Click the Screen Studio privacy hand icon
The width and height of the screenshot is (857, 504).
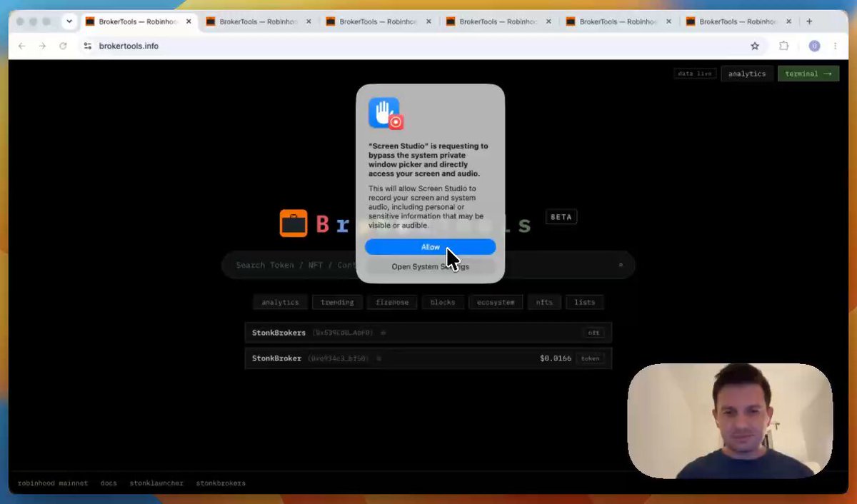[x=386, y=113]
